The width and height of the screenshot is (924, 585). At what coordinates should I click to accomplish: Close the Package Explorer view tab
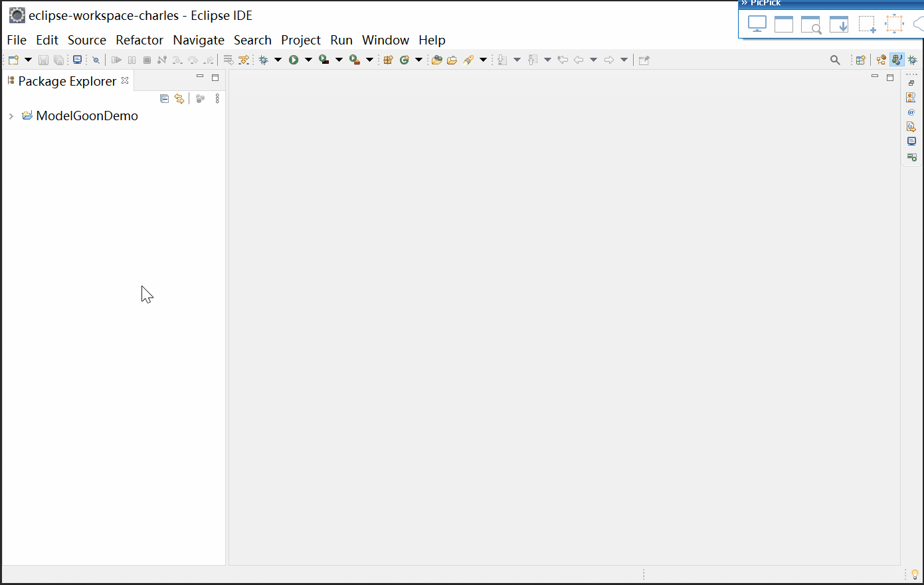coord(125,80)
